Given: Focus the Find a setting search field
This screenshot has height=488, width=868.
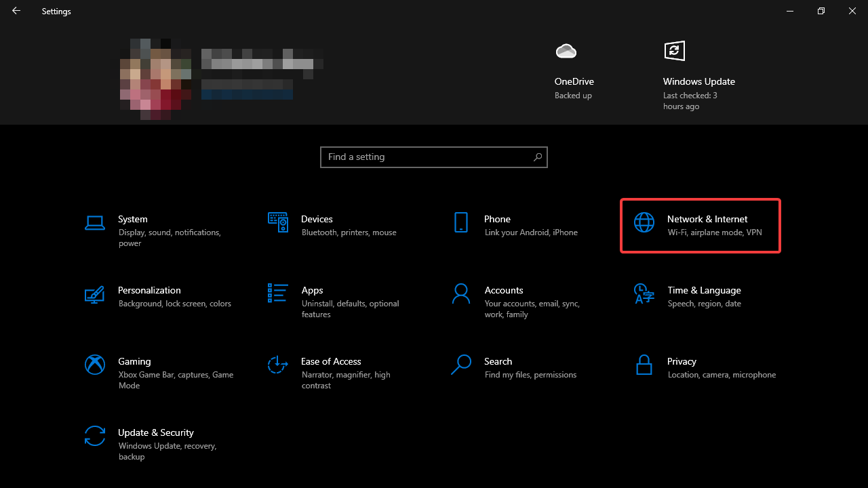Looking at the screenshot, I should coord(434,157).
